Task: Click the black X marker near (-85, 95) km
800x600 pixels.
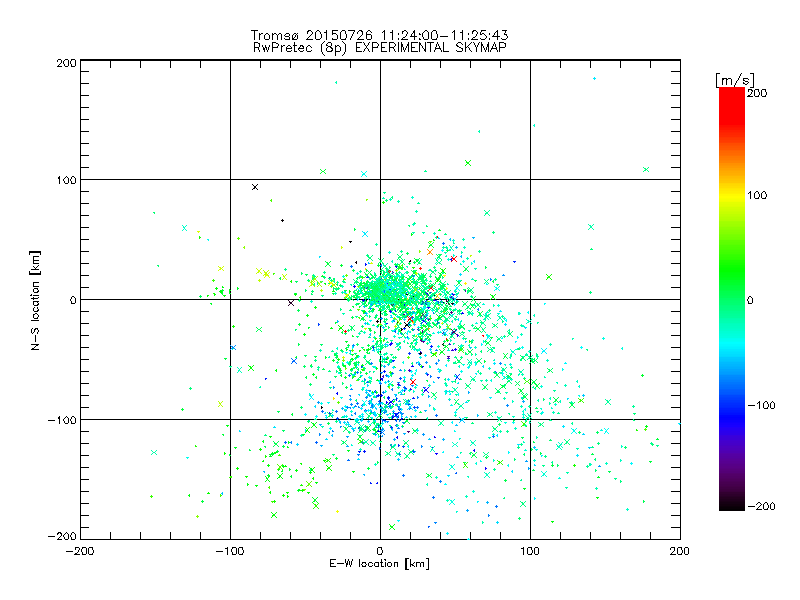Action: tap(255, 187)
